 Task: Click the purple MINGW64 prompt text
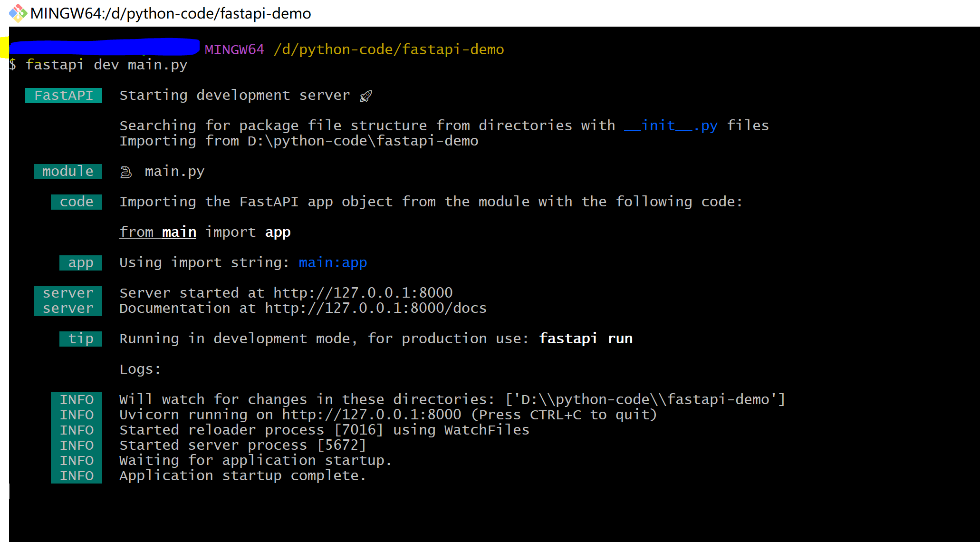(x=234, y=49)
